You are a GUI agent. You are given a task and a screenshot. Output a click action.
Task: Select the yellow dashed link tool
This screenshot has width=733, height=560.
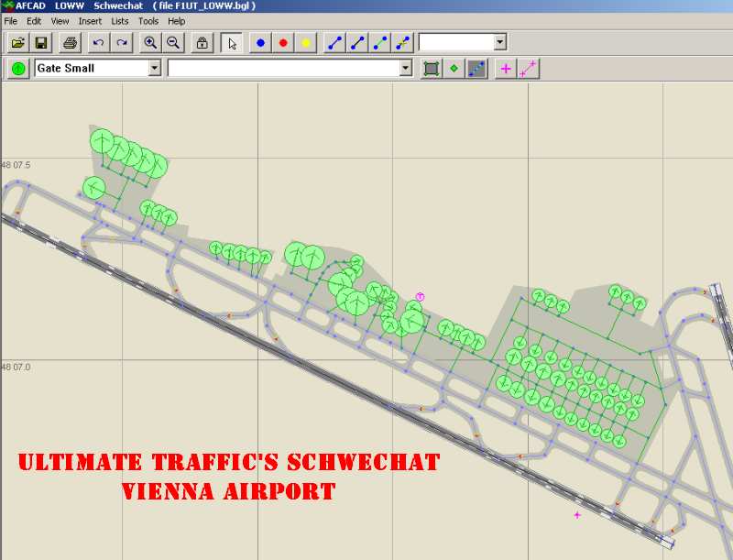403,43
